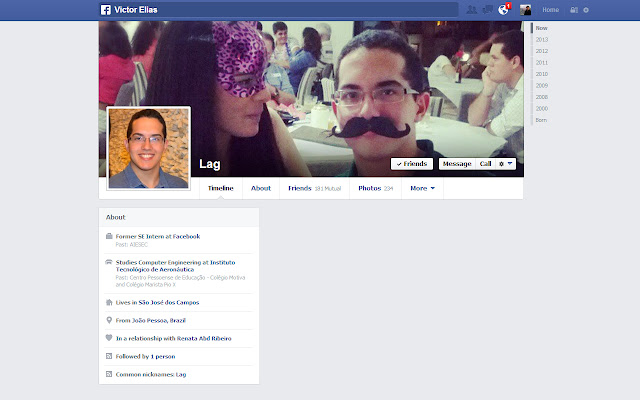Click Past: AIESEC text

tap(131, 245)
